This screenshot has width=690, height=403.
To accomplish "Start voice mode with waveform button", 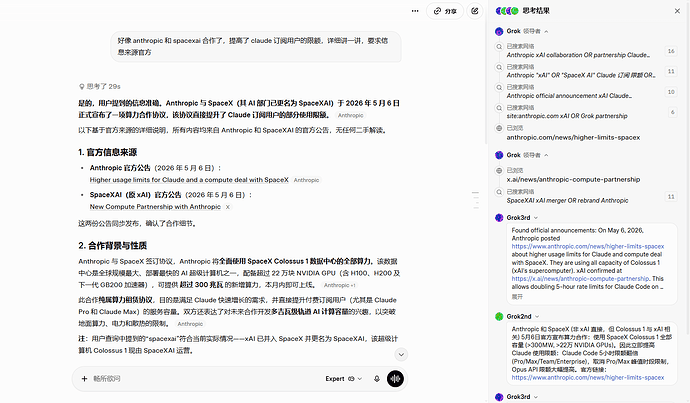I will click(x=395, y=378).
